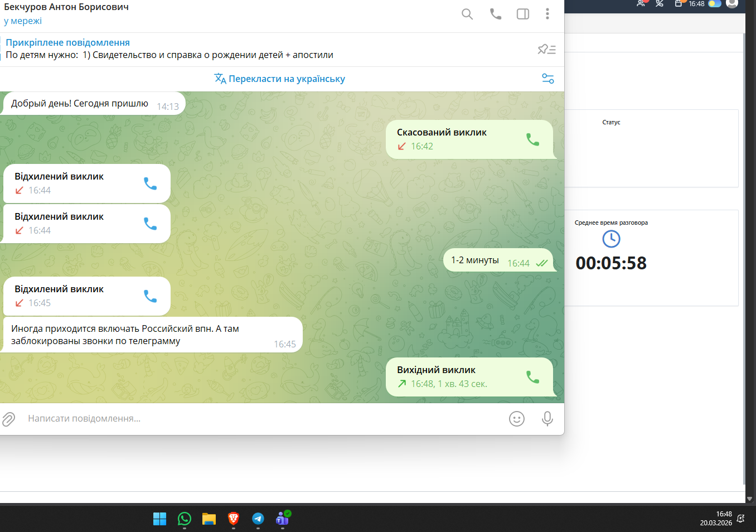The width and height of the screenshot is (756, 532).
Task: Search in the Telegram chat
Action: coord(467,14)
